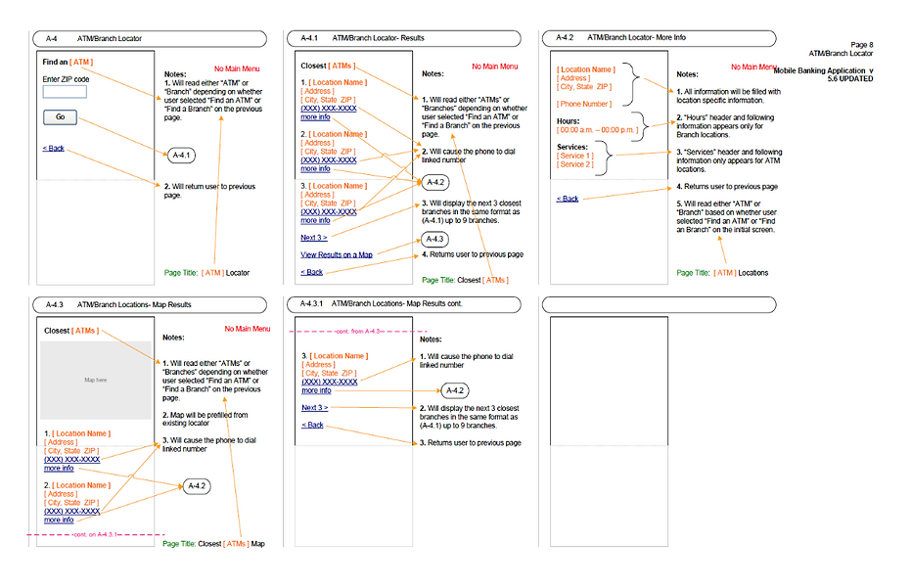
Task: Click the 'Find an [ATM]' heading in A-4
Action: 68,63
